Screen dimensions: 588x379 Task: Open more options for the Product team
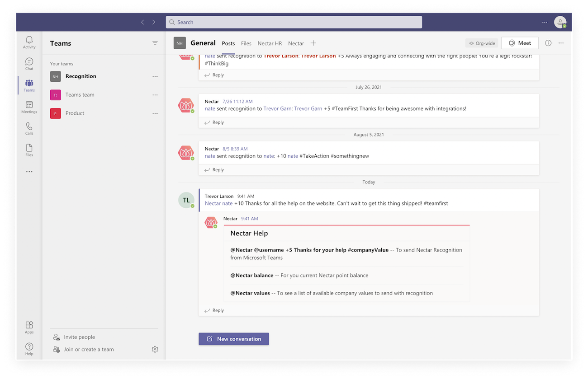(x=155, y=113)
